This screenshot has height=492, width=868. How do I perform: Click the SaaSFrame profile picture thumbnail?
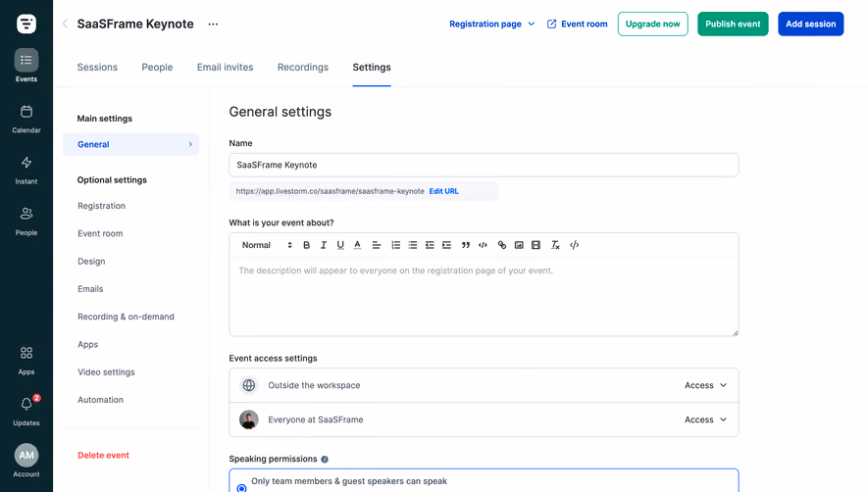(249, 419)
